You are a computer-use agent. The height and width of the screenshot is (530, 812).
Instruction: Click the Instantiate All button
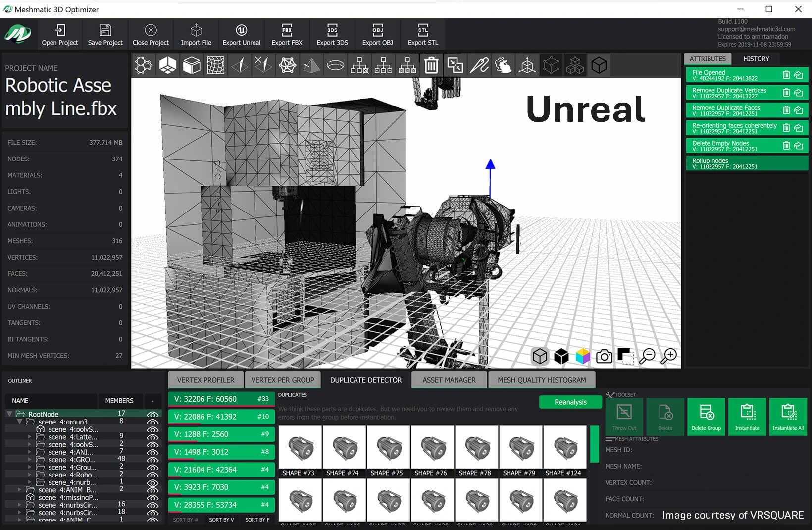tap(788, 417)
